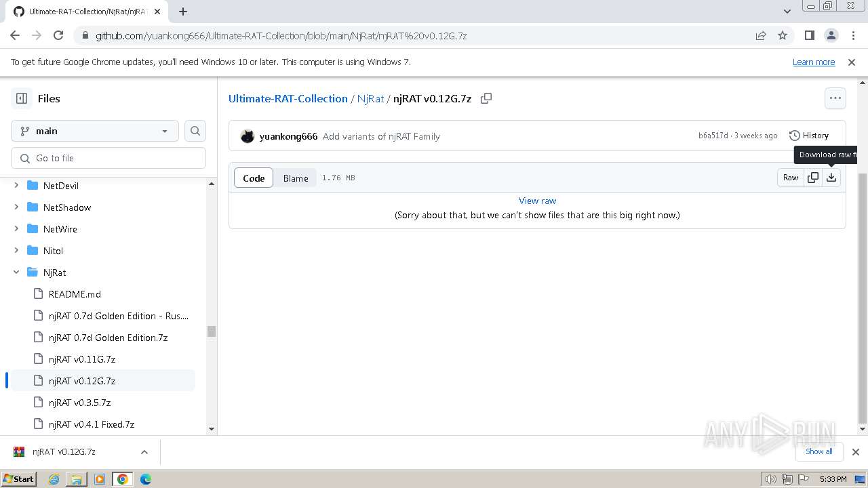
Task: Click Learn more in update bar
Action: point(814,62)
